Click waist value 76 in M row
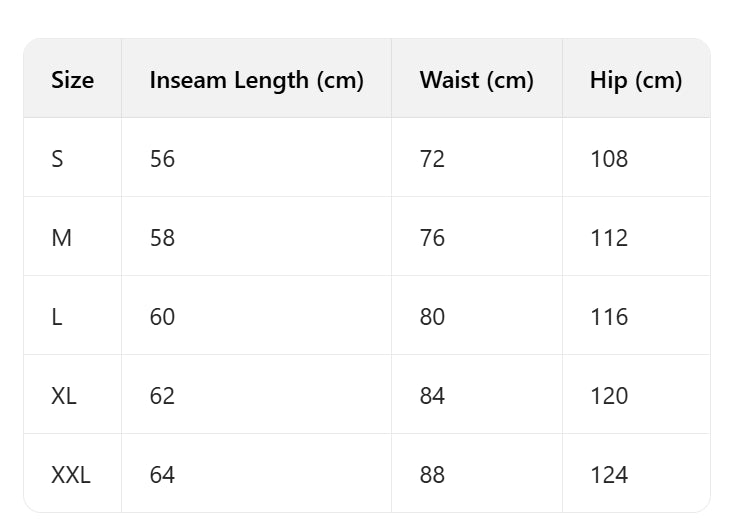Image resolution: width=744 pixels, height=525 pixels. 432,238
